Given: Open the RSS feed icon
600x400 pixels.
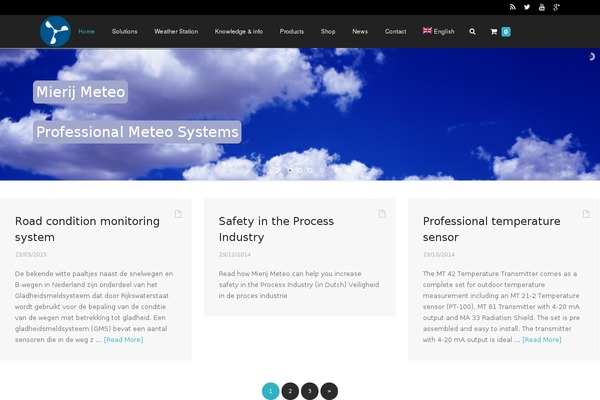Looking at the screenshot, I should 512,7.
